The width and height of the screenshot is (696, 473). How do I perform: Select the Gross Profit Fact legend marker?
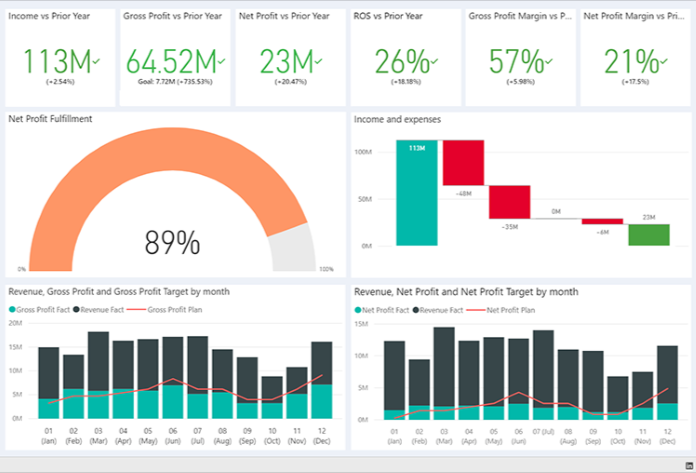[12, 310]
